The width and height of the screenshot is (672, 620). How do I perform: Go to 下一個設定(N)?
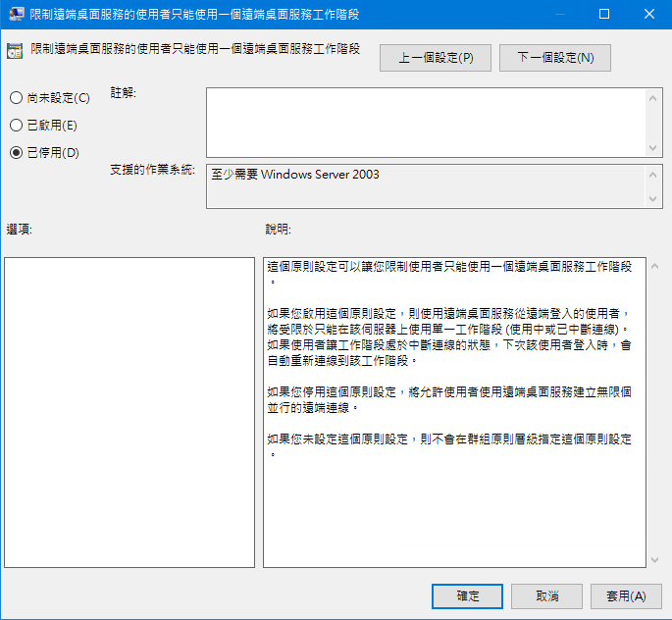[555, 58]
